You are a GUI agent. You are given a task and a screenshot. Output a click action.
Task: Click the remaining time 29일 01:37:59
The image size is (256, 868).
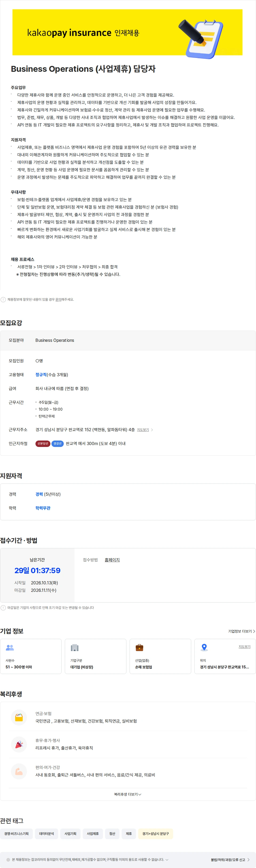point(37,570)
